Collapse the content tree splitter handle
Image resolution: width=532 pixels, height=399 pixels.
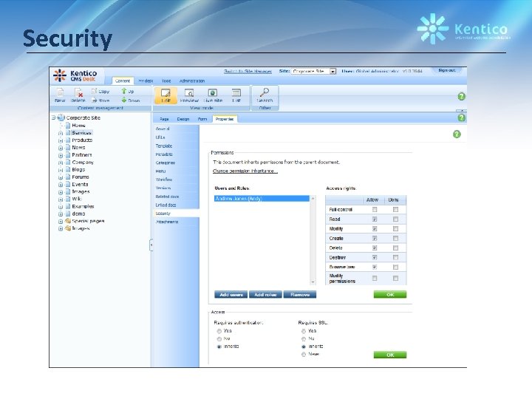point(151,245)
